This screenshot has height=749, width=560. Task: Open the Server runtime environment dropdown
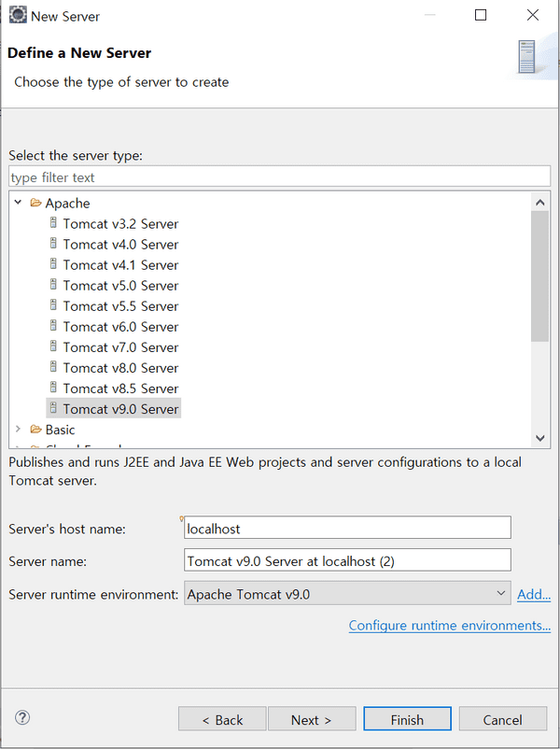point(500,593)
